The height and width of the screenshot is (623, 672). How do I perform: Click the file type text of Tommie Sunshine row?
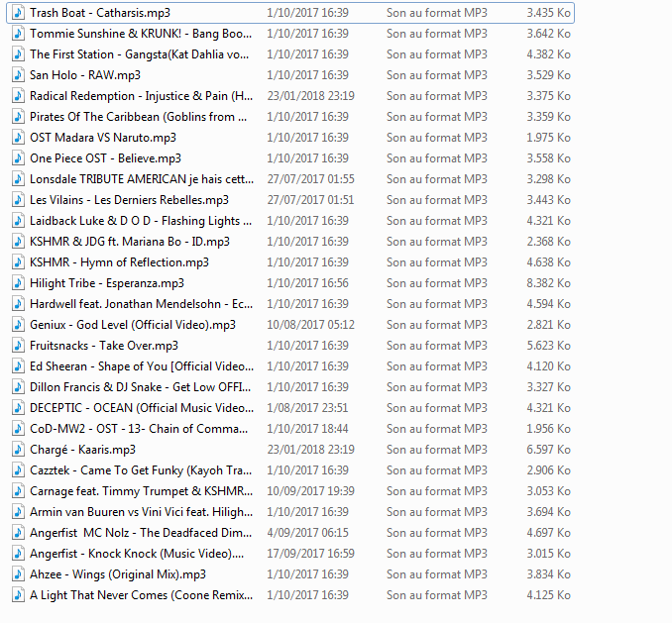click(x=436, y=34)
